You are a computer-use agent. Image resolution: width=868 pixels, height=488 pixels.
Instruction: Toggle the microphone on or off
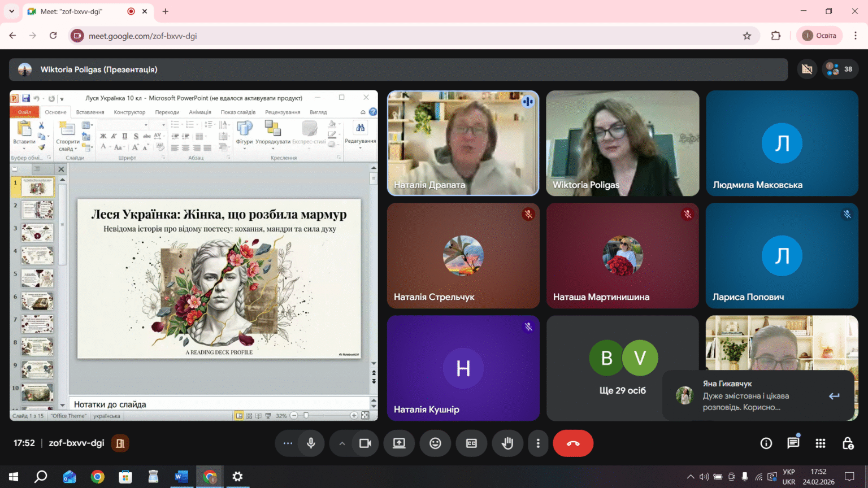(311, 443)
